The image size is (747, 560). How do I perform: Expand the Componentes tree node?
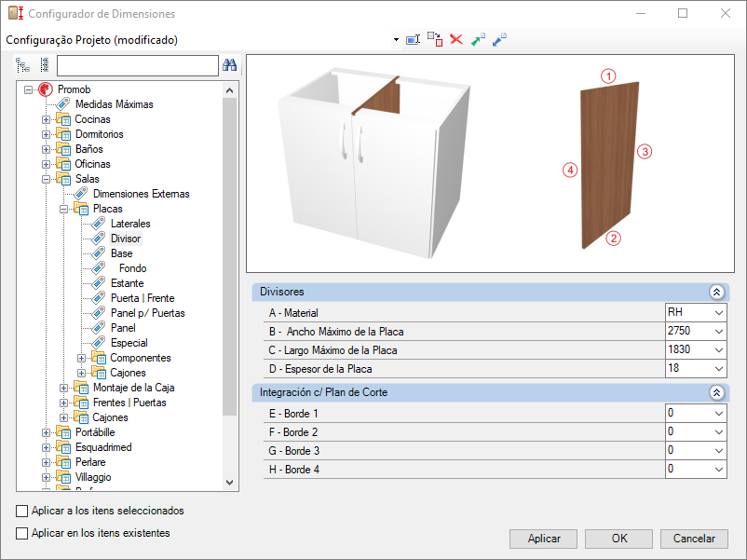(x=81, y=358)
